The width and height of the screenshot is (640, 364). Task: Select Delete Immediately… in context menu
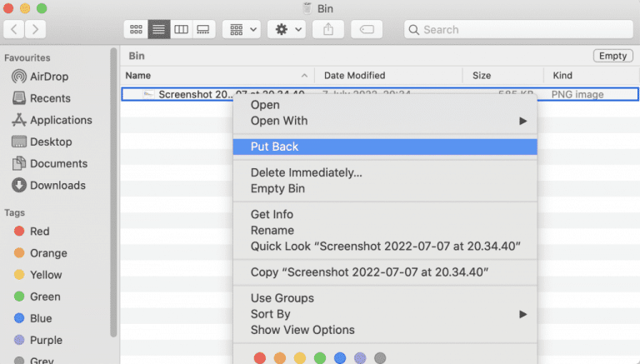[306, 172]
